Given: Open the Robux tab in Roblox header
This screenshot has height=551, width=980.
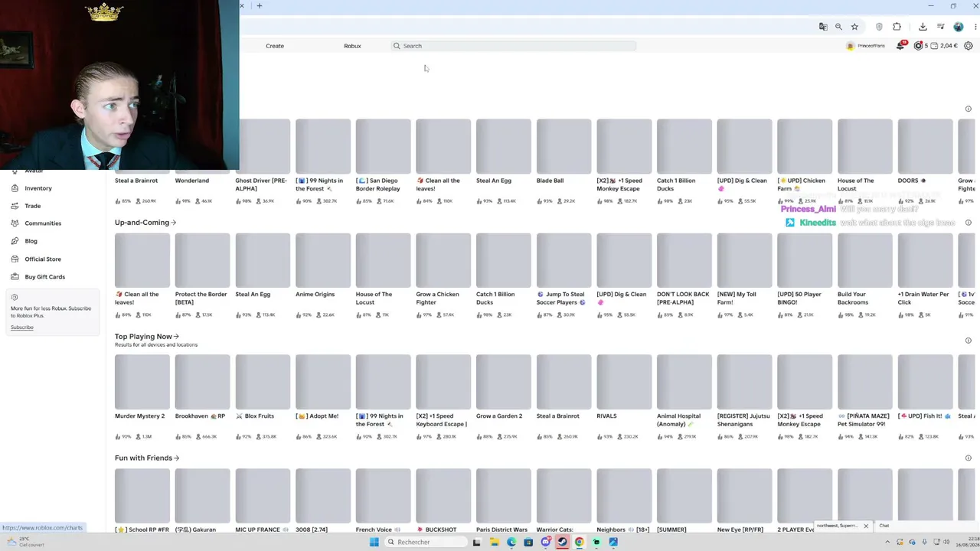Looking at the screenshot, I should (x=352, y=46).
